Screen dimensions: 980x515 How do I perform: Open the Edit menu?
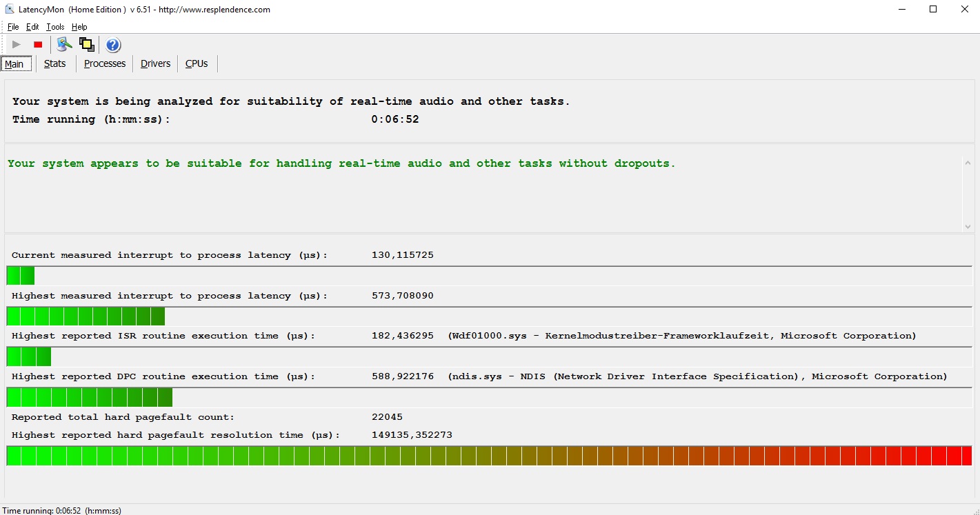[x=32, y=27]
